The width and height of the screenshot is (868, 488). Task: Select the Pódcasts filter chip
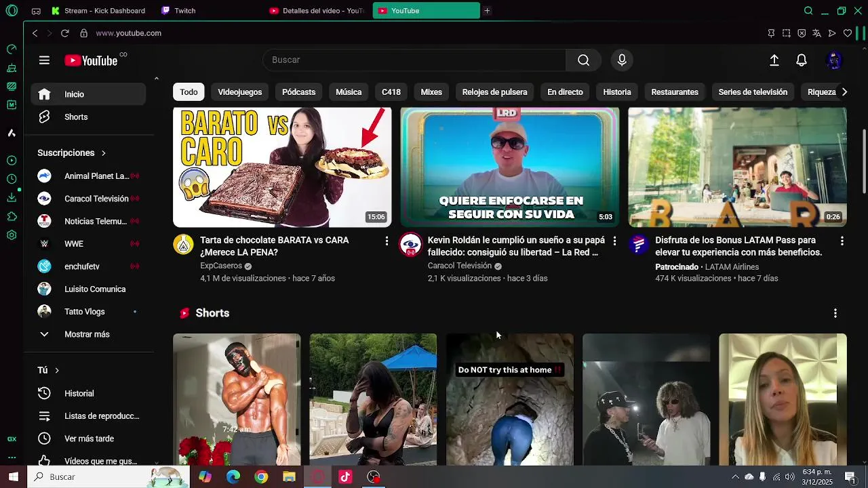299,92
